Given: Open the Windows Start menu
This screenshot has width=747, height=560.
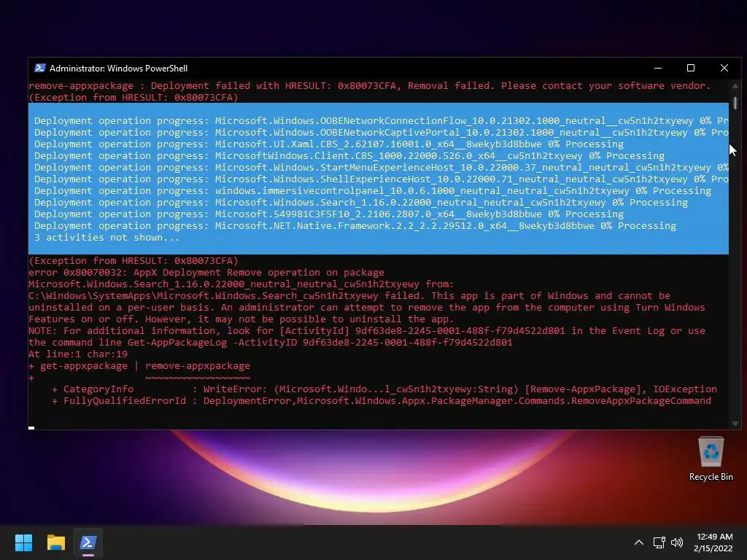Looking at the screenshot, I should pyautogui.click(x=23, y=542).
